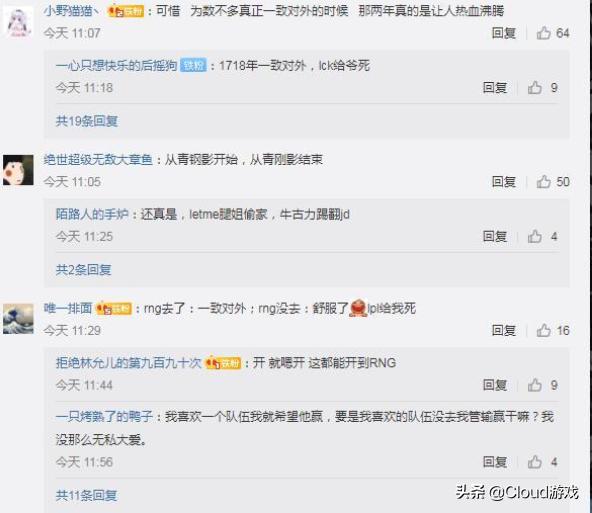Click the blue fan badge beside 一心只想快乐的后摇狗
This screenshot has width=592, height=513.
coord(194,65)
